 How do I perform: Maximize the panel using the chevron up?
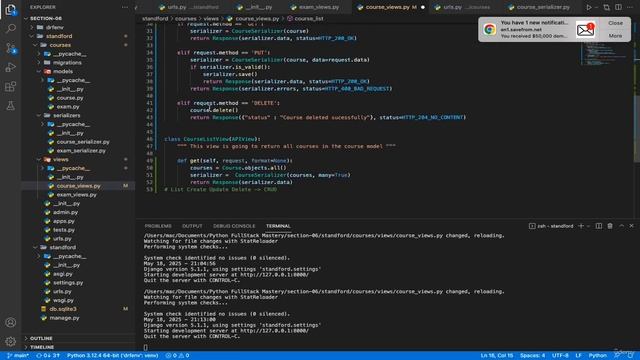point(621,226)
